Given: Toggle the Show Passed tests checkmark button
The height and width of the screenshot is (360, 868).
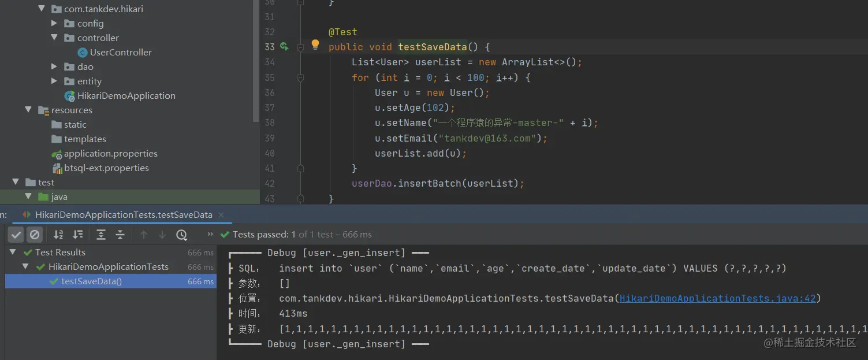Looking at the screenshot, I should [x=16, y=235].
